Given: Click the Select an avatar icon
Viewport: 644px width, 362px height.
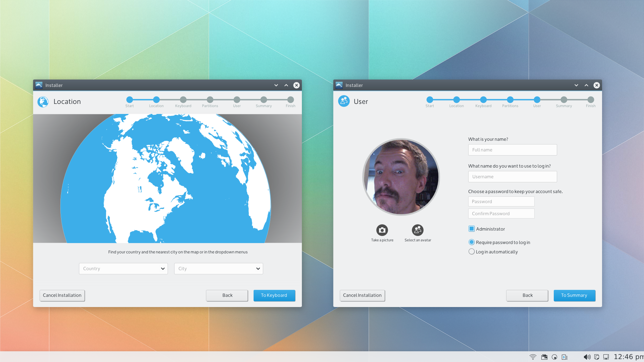Looking at the screenshot, I should [x=418, y=230].
